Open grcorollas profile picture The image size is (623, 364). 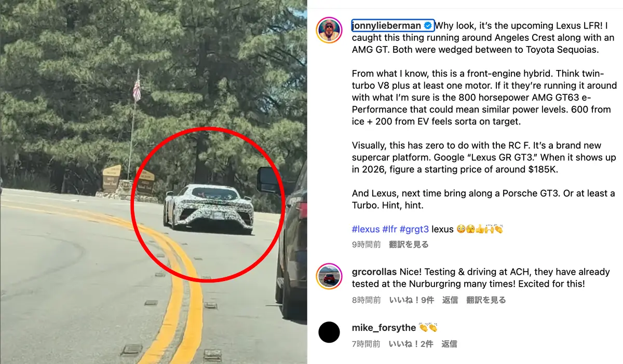(x=329, y=276)
